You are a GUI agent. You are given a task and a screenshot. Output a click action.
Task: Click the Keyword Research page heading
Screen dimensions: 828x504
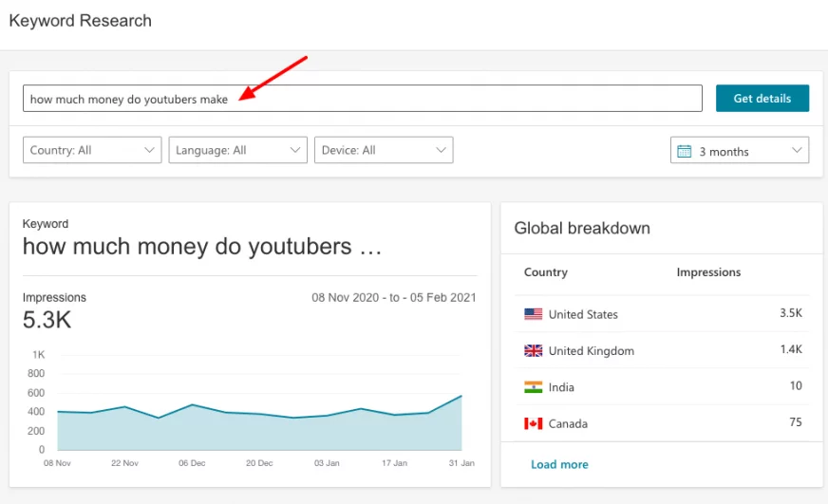[81, 21]
